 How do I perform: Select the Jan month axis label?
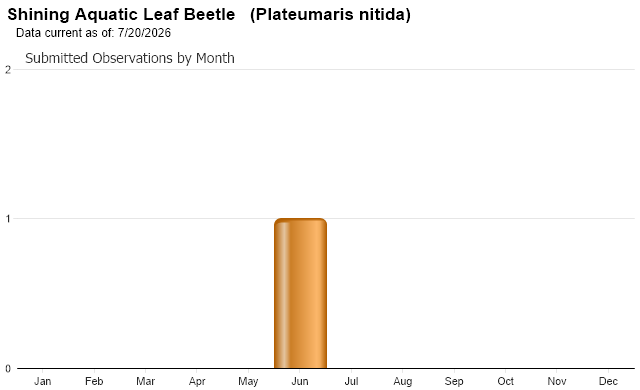click(42, 381)
